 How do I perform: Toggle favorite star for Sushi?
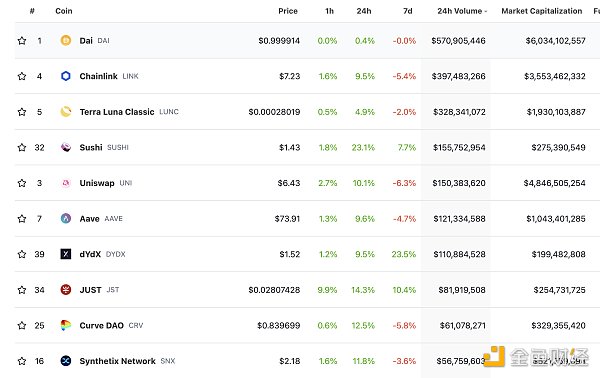(x=22, y=147)
